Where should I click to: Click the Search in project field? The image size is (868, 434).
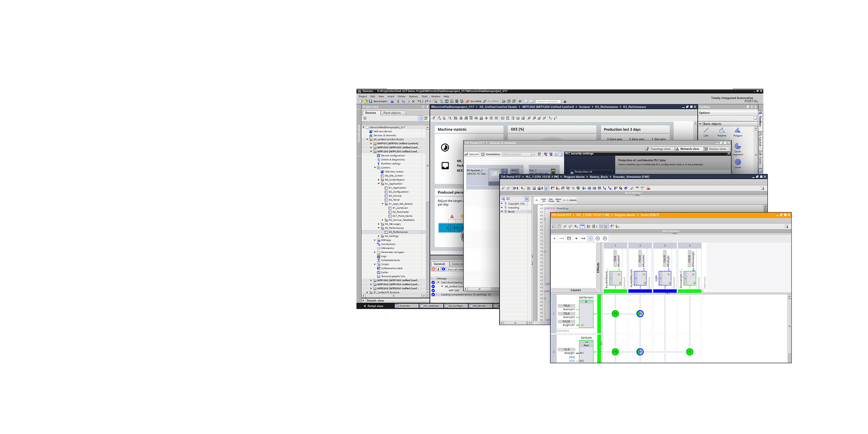point(548,101)
